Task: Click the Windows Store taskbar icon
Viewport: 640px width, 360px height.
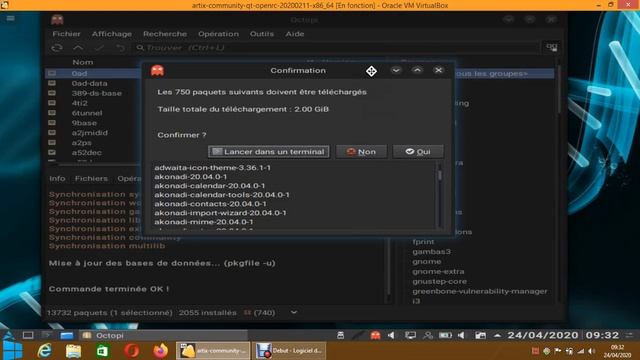Action: [x=102, y=351]
